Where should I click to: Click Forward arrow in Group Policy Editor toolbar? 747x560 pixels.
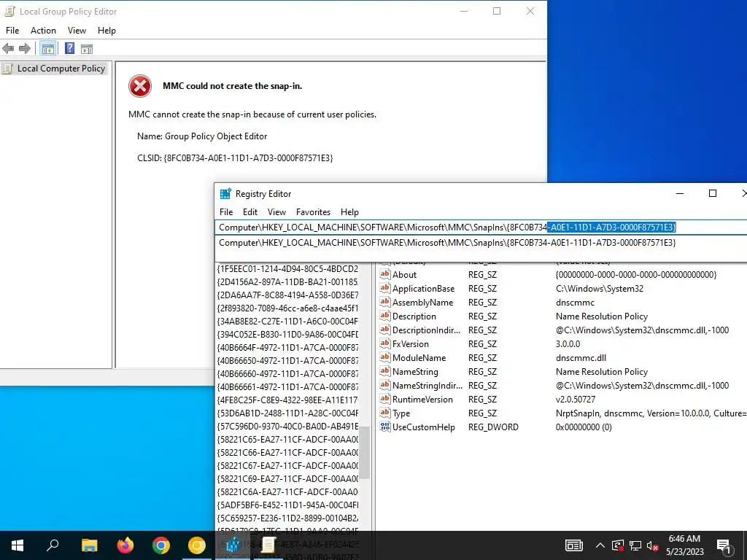25,49
